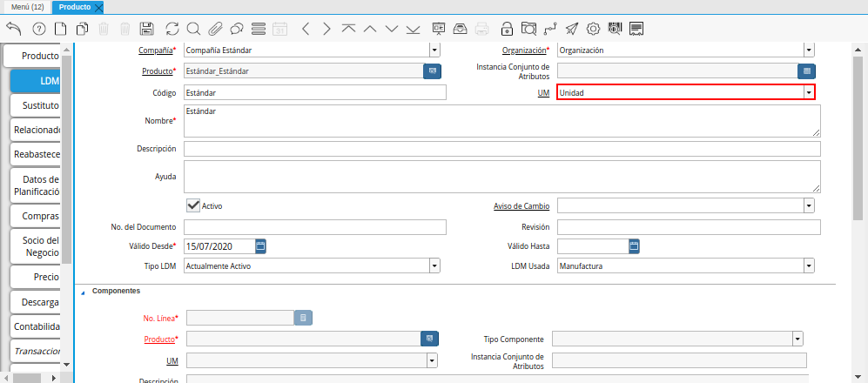The image size is (868, 383).
Task: Click the Aviso de Cambio link label
Action: pyautogui.click(x=521, y=206)
